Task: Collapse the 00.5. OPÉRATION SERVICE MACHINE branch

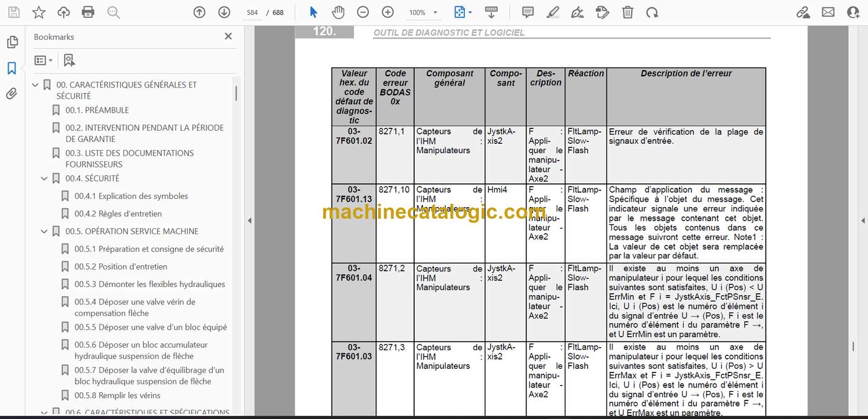Action: (x=44, y=231)
